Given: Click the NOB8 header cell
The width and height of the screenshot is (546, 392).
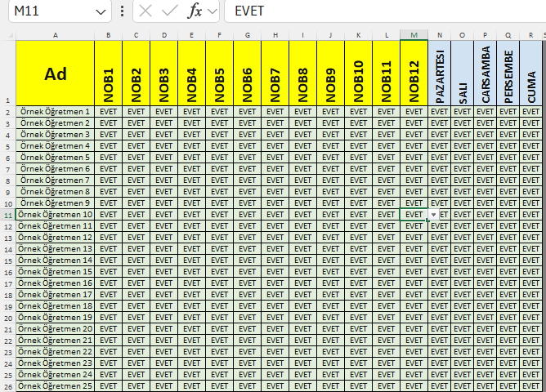Looking at the screenshot, I should tap(303, 73).
